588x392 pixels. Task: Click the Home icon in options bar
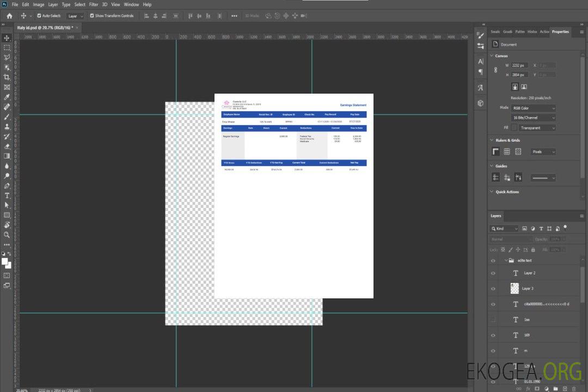tap(9, 16)
